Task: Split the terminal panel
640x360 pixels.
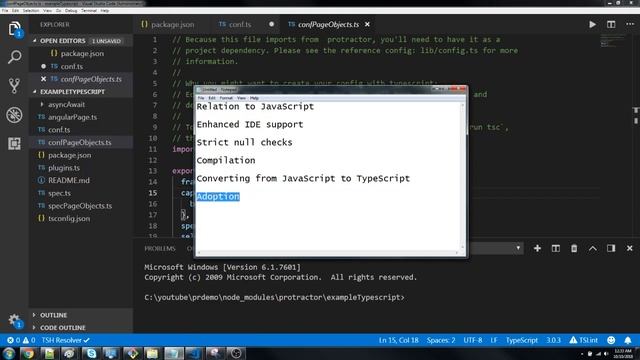Action: click(556, 248)
